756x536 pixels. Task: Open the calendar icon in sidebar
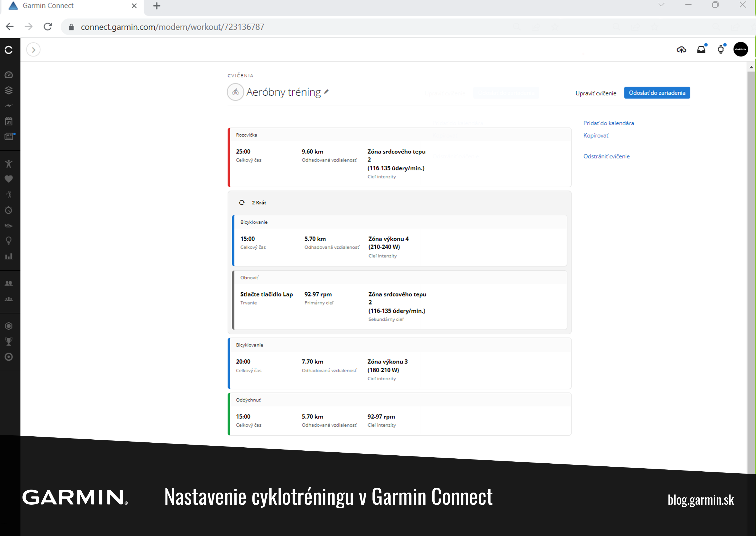[9, 121]
